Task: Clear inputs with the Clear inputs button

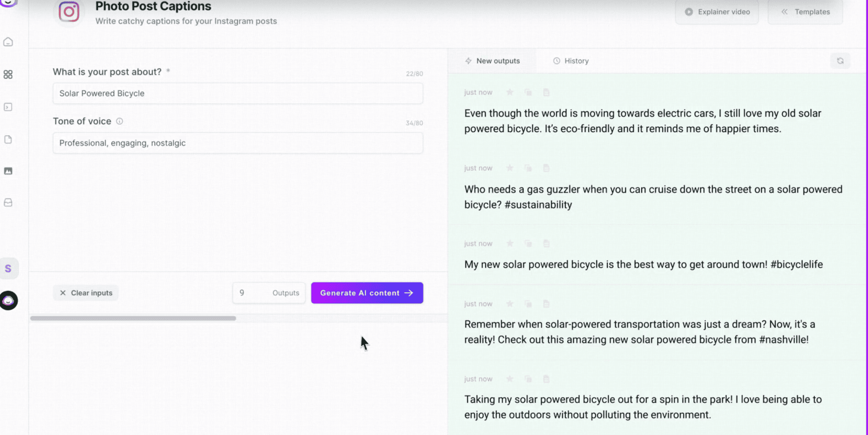Action: click(x=86, y=293)
